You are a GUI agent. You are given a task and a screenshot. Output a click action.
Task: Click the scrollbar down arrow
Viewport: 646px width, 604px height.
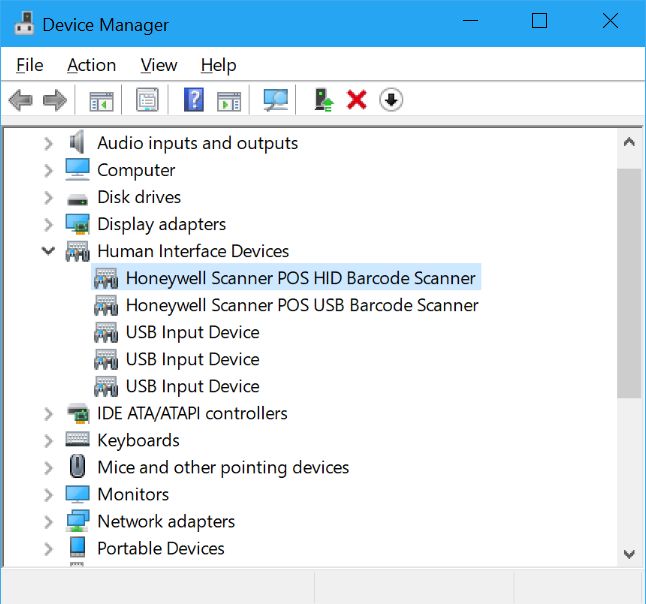click(x=629, y=554)
